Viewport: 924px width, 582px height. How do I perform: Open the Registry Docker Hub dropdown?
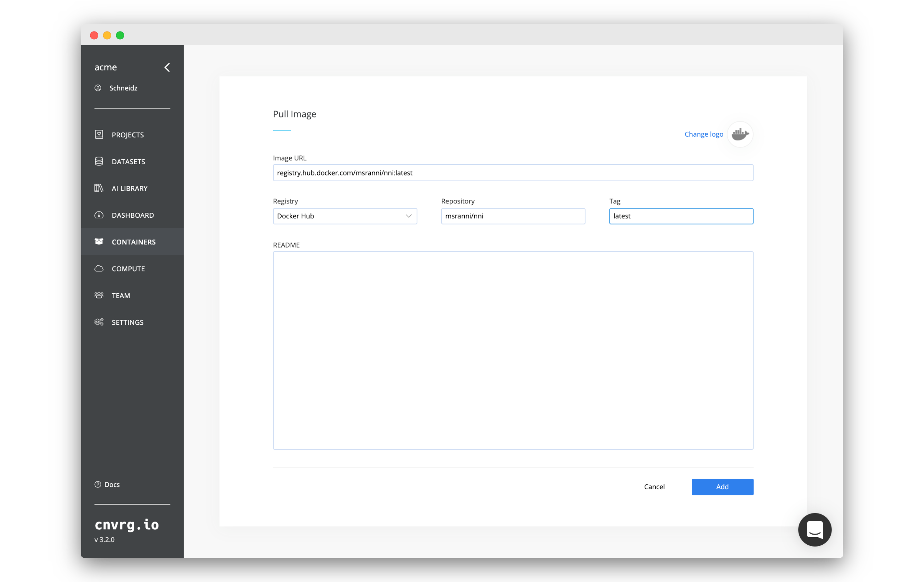pyautogui.click(x=345, y=216)
